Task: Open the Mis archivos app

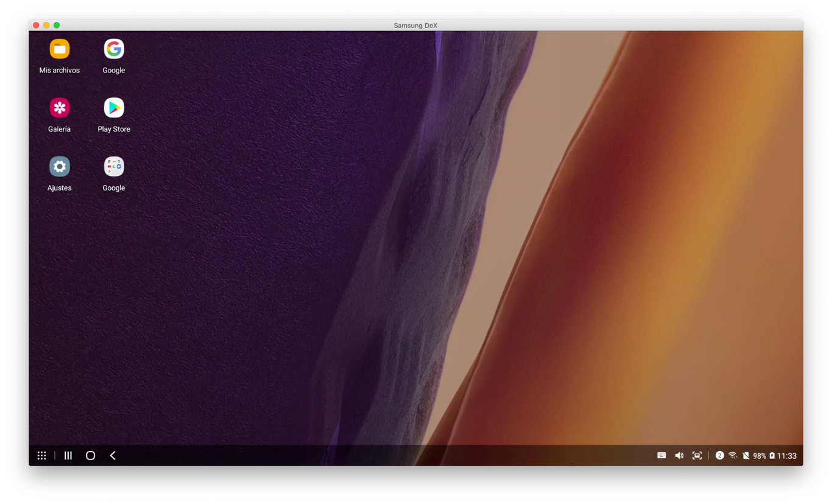Action: pos(59,49)
